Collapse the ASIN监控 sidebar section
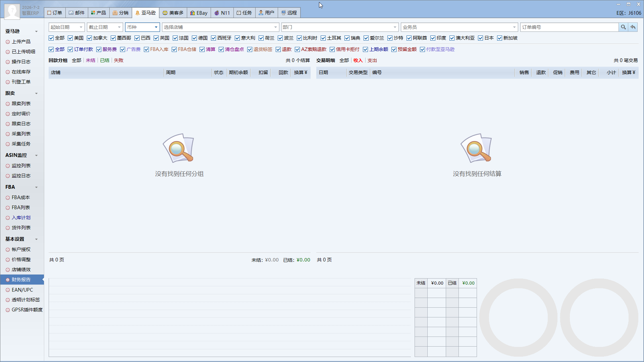This screenshot has width=644, height=362. coord(36,156)
